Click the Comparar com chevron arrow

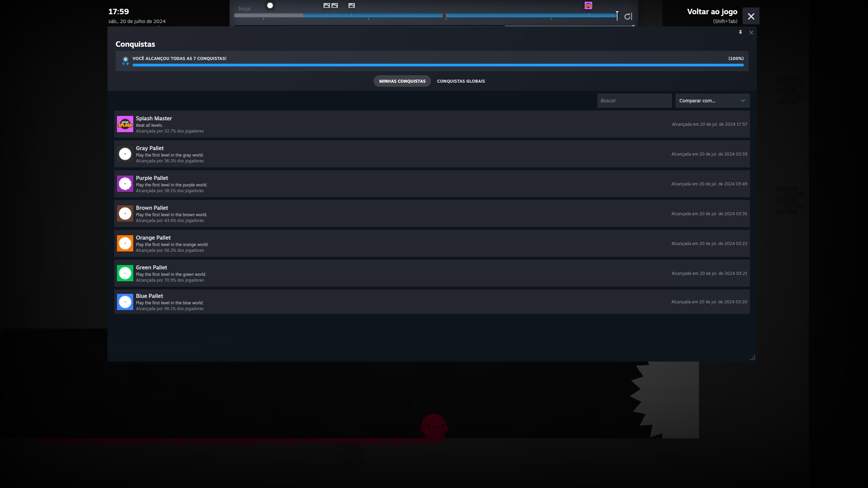(x=743, y=101)
